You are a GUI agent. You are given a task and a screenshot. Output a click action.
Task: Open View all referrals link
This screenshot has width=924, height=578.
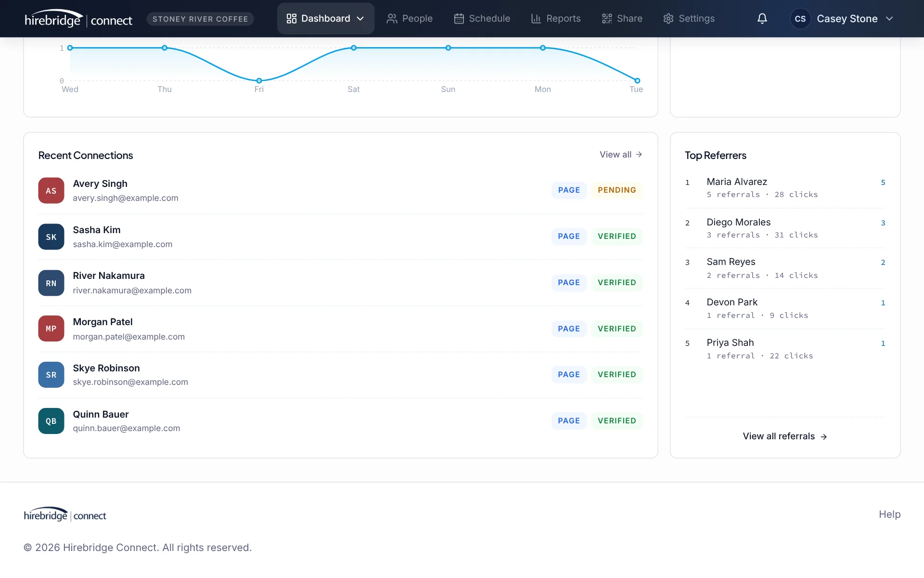pyautogui.click(x=785, y=436)
